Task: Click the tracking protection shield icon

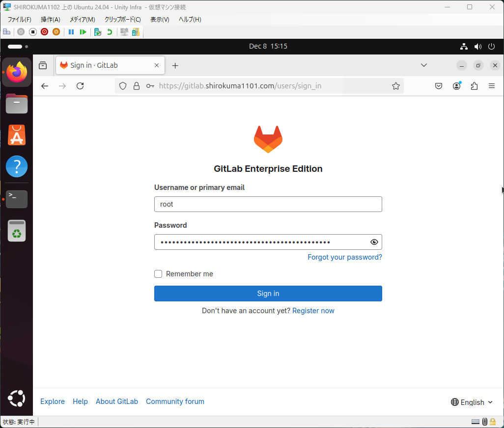Action: tap(123, 86)
